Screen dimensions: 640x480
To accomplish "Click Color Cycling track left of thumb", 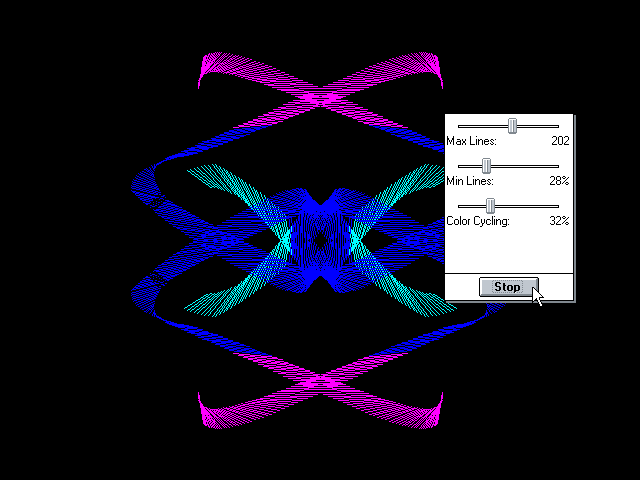I will point(472,207).
